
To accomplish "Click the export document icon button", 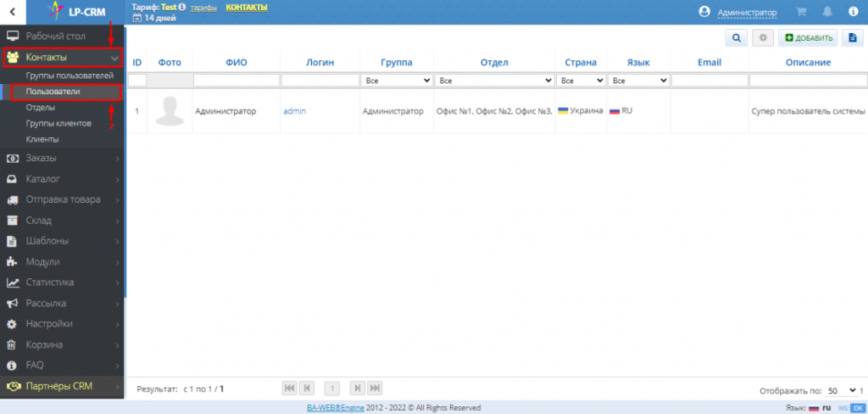I will tap(853, 37).
